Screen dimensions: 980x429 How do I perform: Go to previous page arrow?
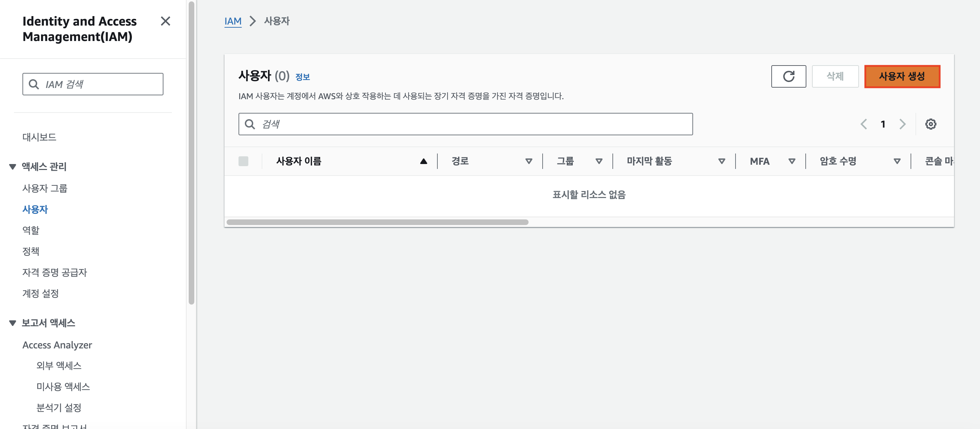(x=864, y=124)
